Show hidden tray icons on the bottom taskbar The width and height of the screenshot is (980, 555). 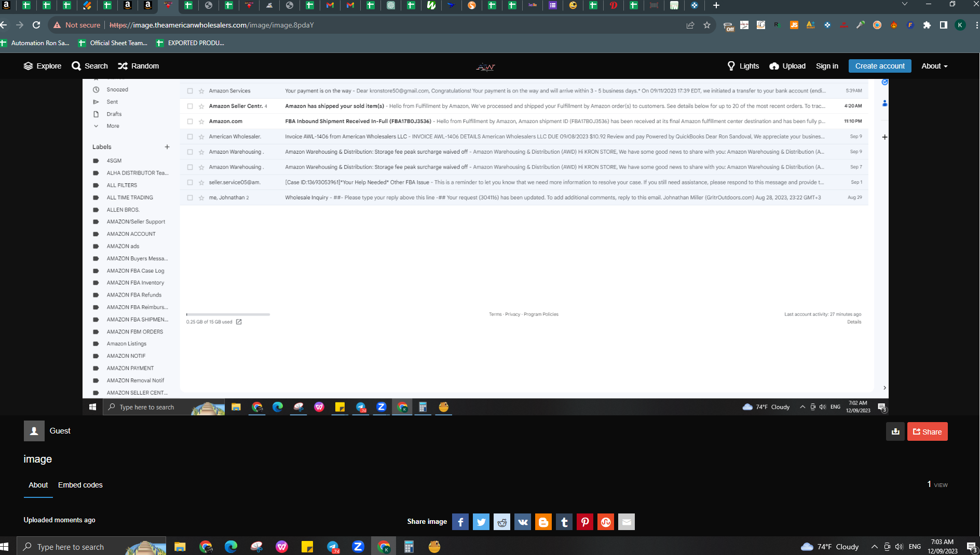click(x=875, y=547)
